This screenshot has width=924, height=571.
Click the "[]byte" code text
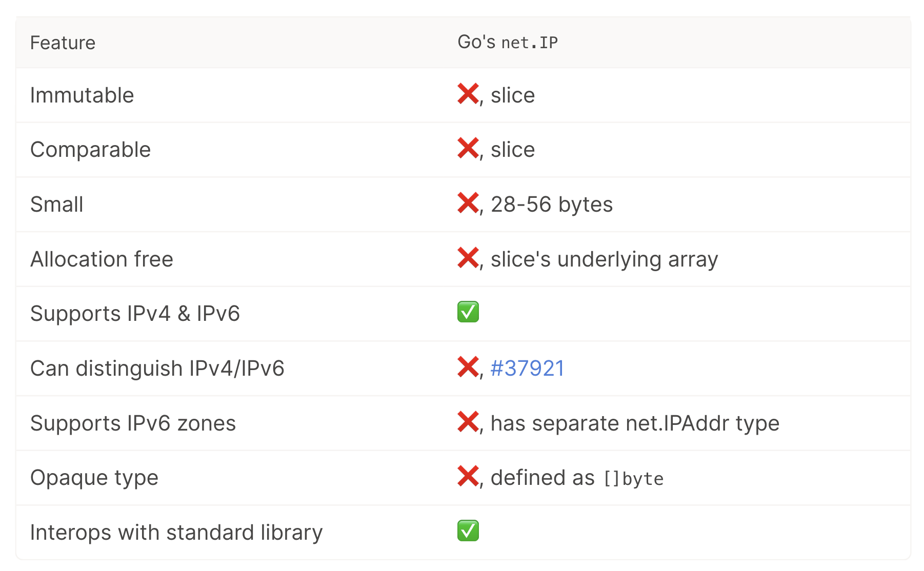click(633, 479)
